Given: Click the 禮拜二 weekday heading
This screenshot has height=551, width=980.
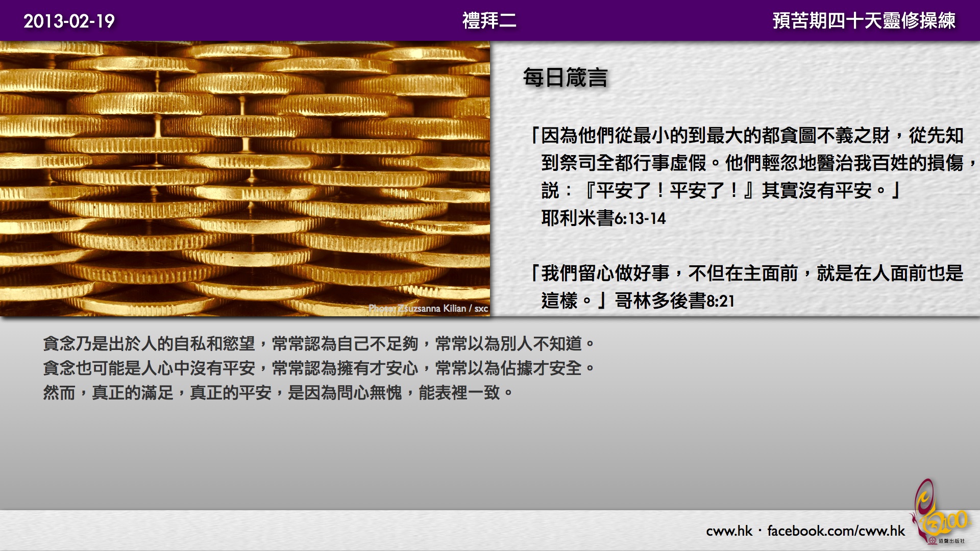Looking at the screenshot, I should click(489, 21).
